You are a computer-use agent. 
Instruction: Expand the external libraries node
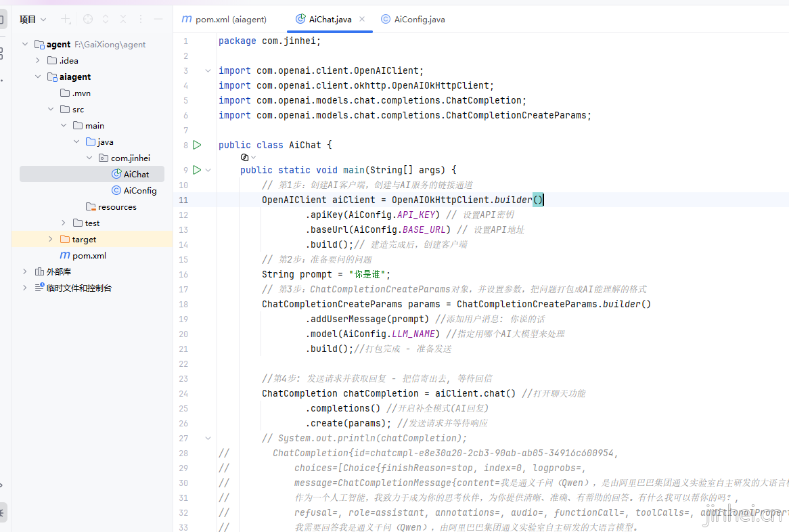(x=24, y=271)
